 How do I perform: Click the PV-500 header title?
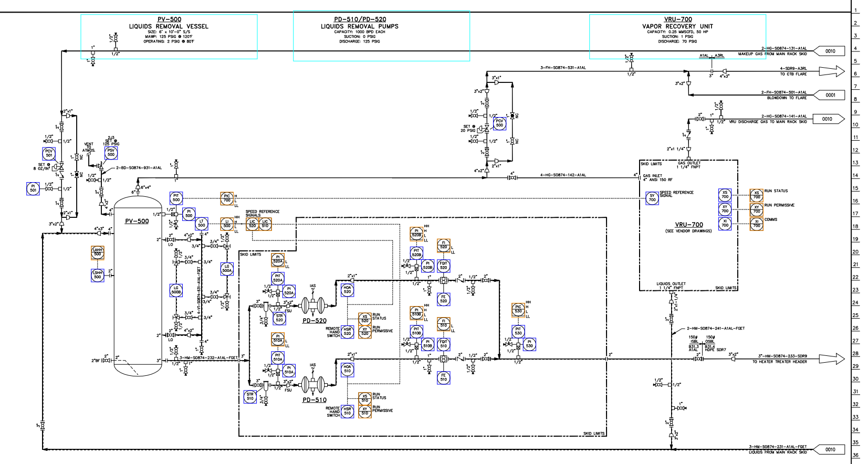tap(169, 19)
